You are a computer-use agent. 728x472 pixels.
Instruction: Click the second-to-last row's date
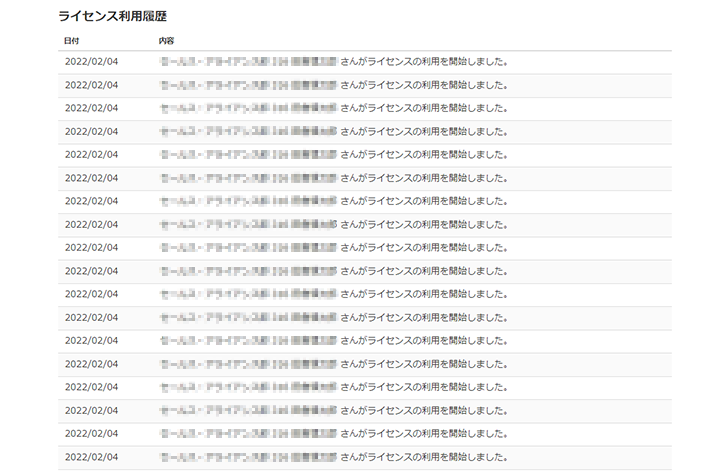click(91, 433)
